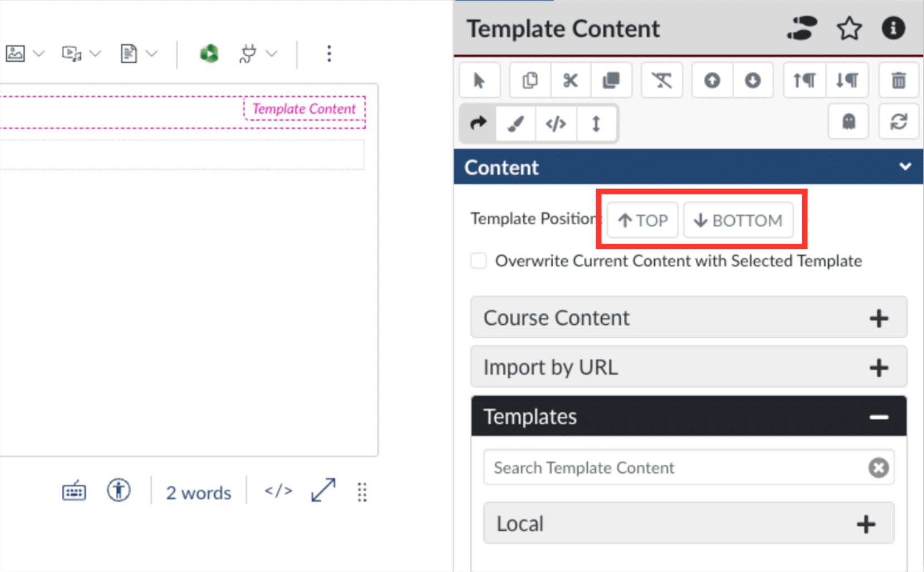This screenshot has width=924, height=572.
Task: Open the code editor with the </> icon
Action: (556, 124)
